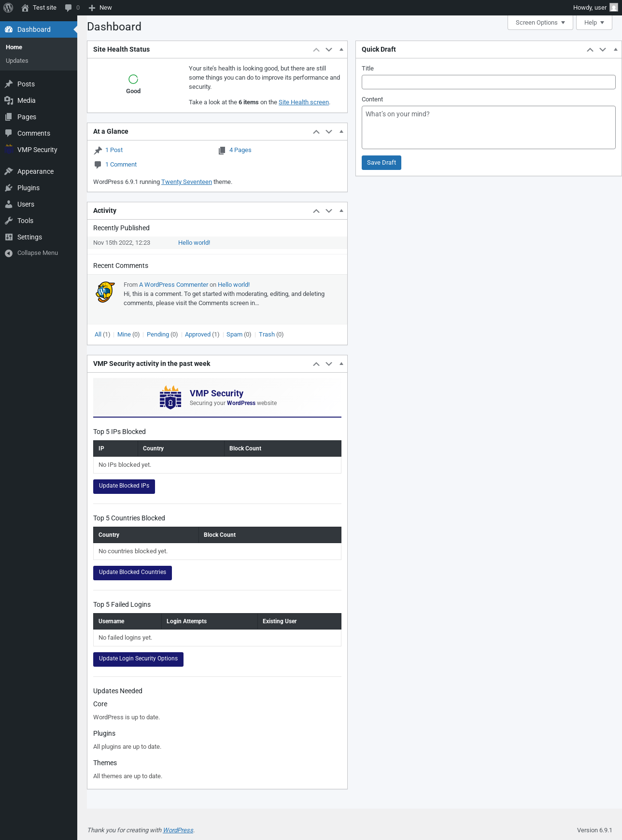Image resolution: width=622 pixels, height=840 pixels.
Task: Open the Test site home icon
Action: [x=25, y=8]
